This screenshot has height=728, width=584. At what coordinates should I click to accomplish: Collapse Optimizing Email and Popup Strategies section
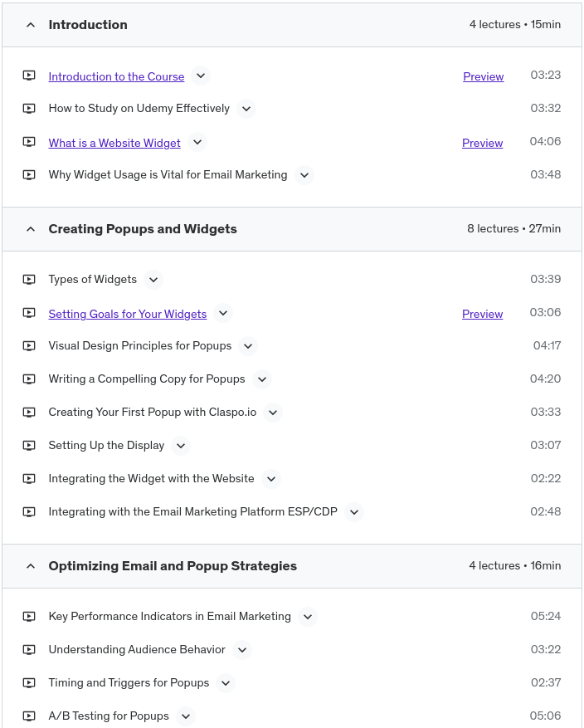pos(31,566)
